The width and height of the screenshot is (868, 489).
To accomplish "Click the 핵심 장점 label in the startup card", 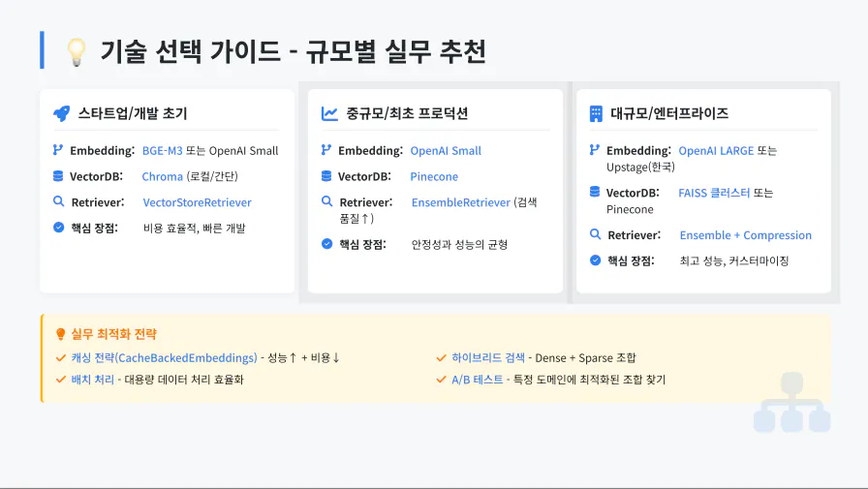I will pos(94,228).
